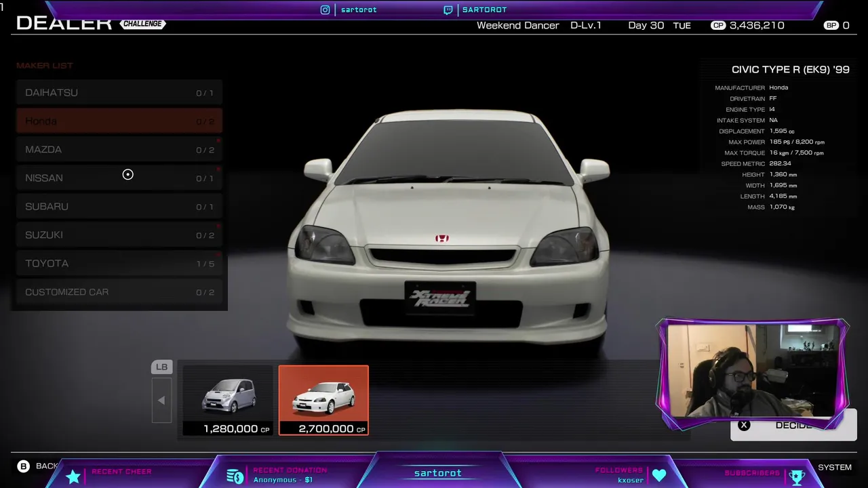Click the LB shoulder button icon
Screen dimensions: 868x488
161,367
